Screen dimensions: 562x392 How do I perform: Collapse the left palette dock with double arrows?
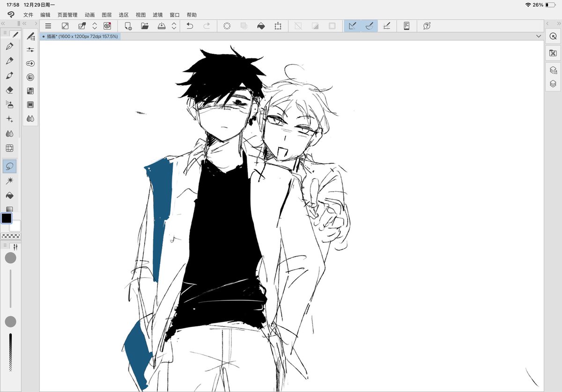coord(3,23)
